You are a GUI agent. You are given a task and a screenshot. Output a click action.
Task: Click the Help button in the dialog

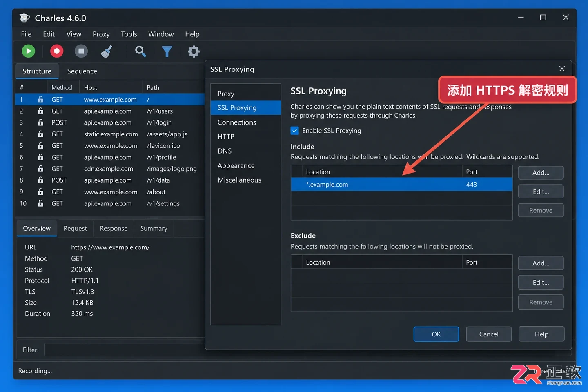541,334
